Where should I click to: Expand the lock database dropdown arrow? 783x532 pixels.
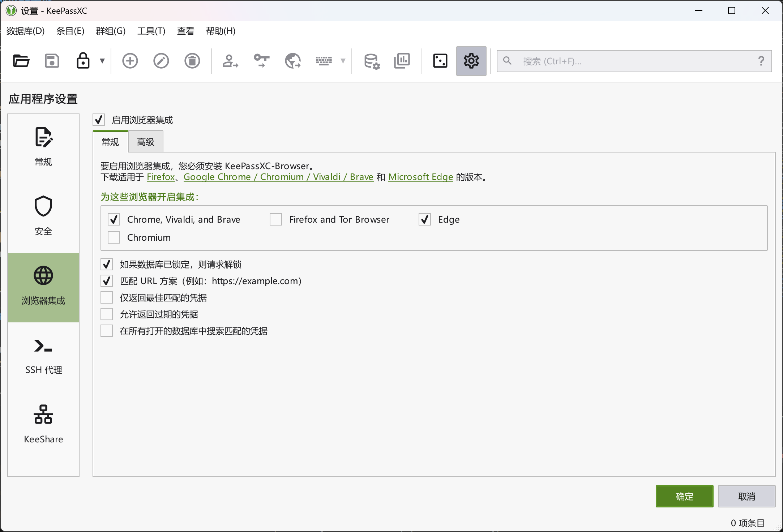(102, 61)
